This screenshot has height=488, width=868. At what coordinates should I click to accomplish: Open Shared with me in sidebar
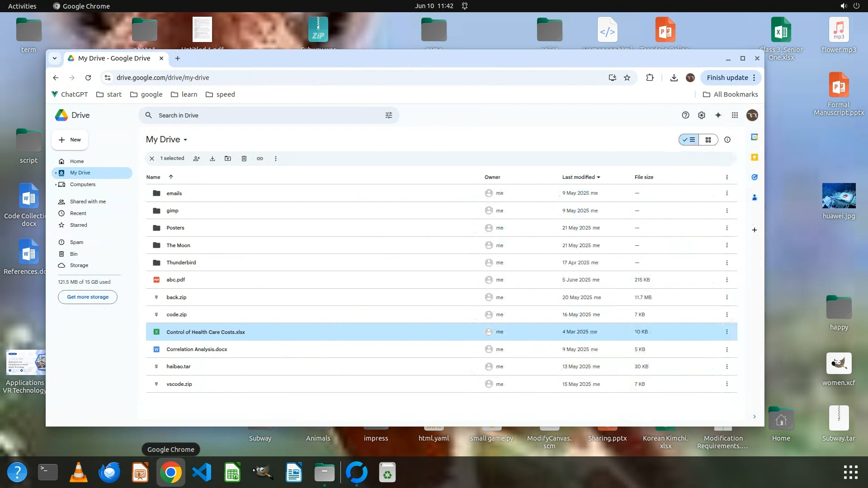click(88, 202)
